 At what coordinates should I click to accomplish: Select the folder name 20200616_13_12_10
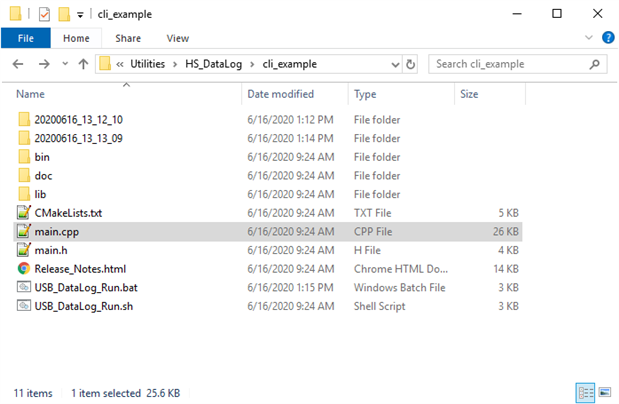tap(79, 120)
